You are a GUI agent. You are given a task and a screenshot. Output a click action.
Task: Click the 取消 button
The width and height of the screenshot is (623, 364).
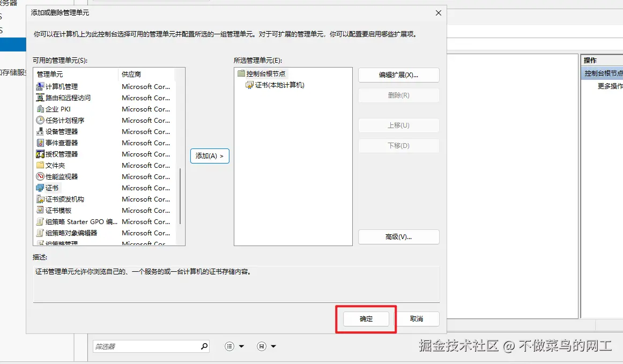(x=417, y=318)
